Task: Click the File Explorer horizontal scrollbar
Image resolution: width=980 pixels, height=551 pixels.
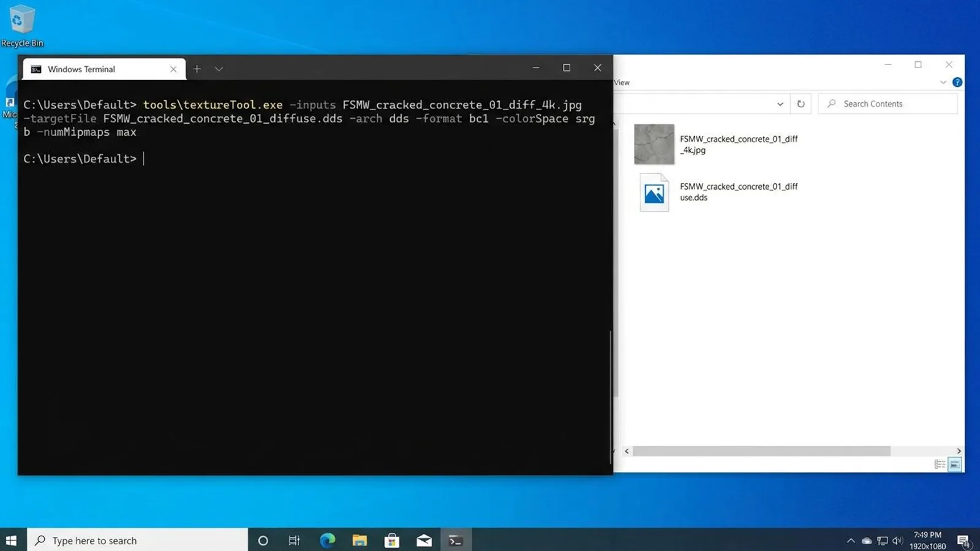Action: pyautogui.click(x=761, y=451)
